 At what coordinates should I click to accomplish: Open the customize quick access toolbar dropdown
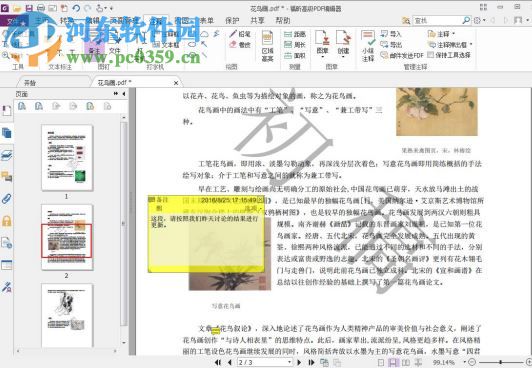pos(111,8)
